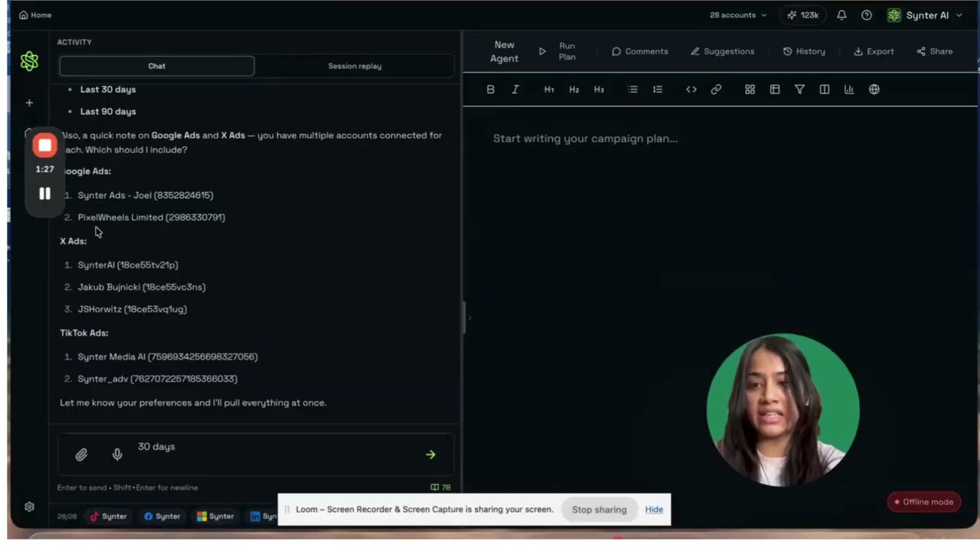The height and width of the screenshot is (551, 980).
Task: Pause the Loom recording
Action: pos(44,194)
